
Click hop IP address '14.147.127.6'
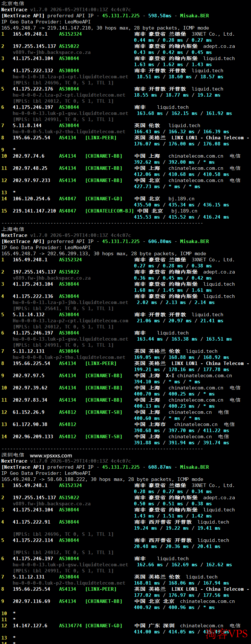coord(30,626)
